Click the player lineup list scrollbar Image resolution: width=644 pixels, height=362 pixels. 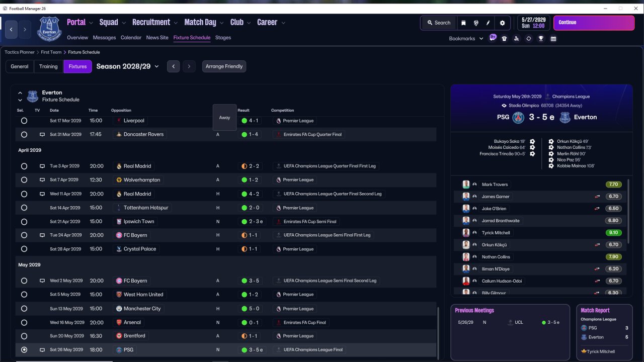point(628,211)
